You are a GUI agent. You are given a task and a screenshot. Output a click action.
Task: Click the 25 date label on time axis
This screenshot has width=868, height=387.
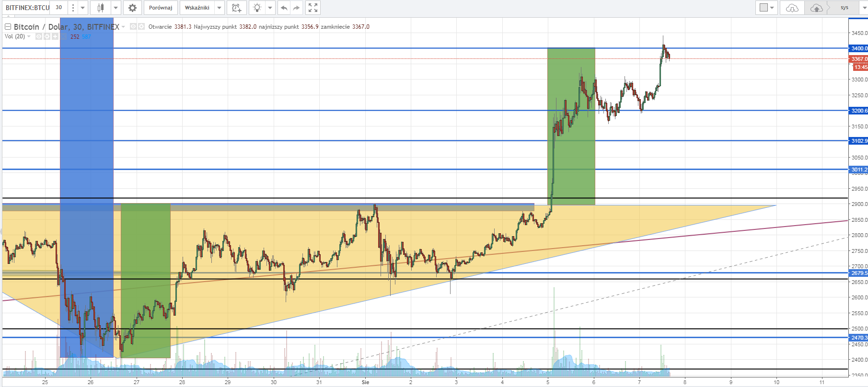(45, 382)
